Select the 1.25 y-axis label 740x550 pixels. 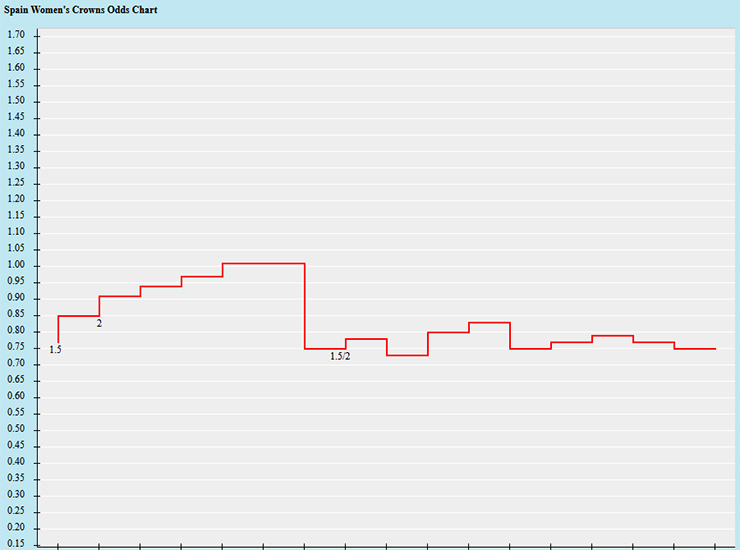pyautogui.click(x=16, y=183)
